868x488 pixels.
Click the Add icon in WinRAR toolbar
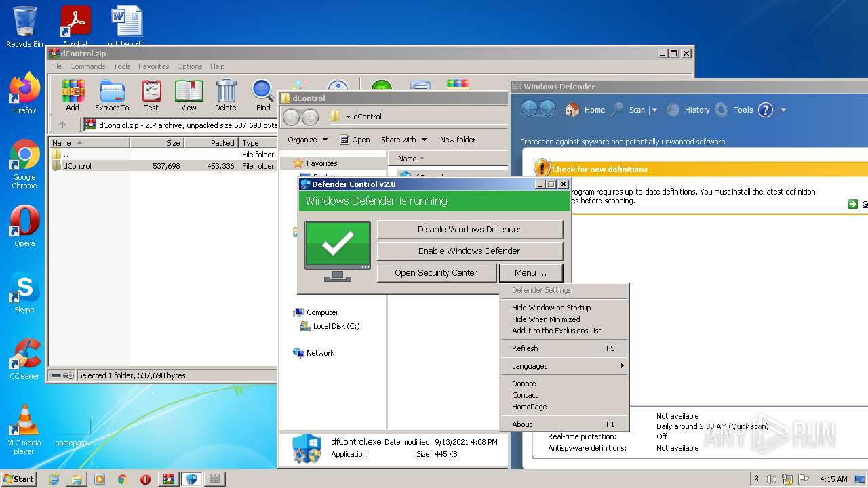coord(72,96)
